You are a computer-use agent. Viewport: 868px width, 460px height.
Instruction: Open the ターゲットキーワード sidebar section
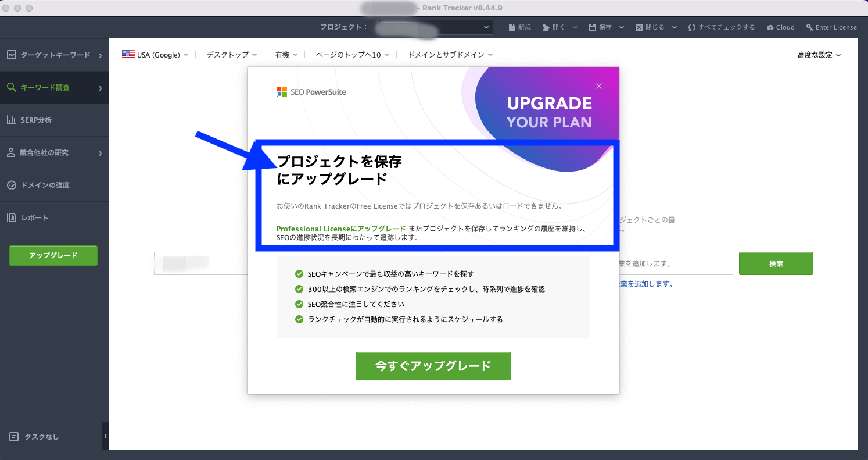tap(54, 55)
